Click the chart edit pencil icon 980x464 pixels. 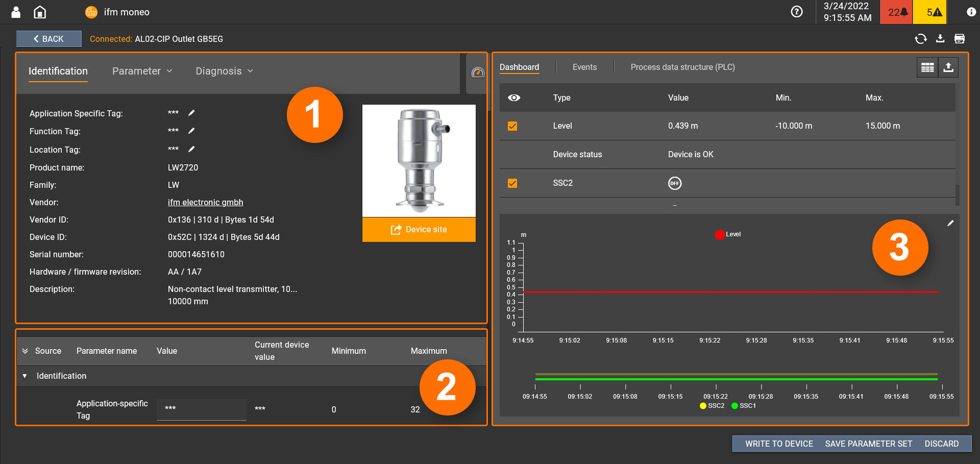pyautogui.click(x=950, y=223)
